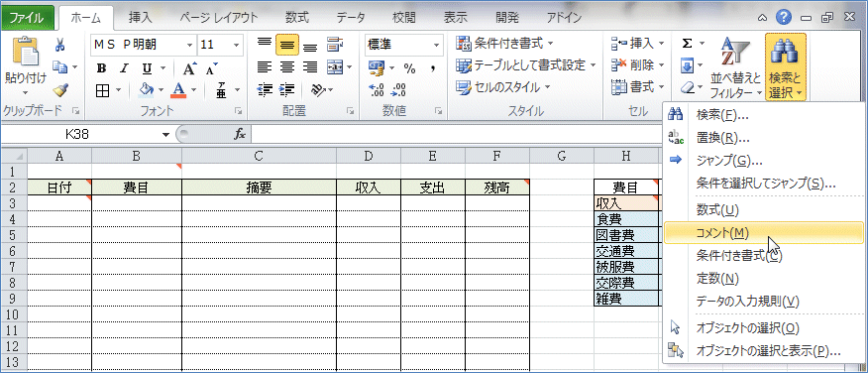Screen dimensions: 868x373
Task: Choose 検索(F)... from the menu
Action: coord(763,115)
